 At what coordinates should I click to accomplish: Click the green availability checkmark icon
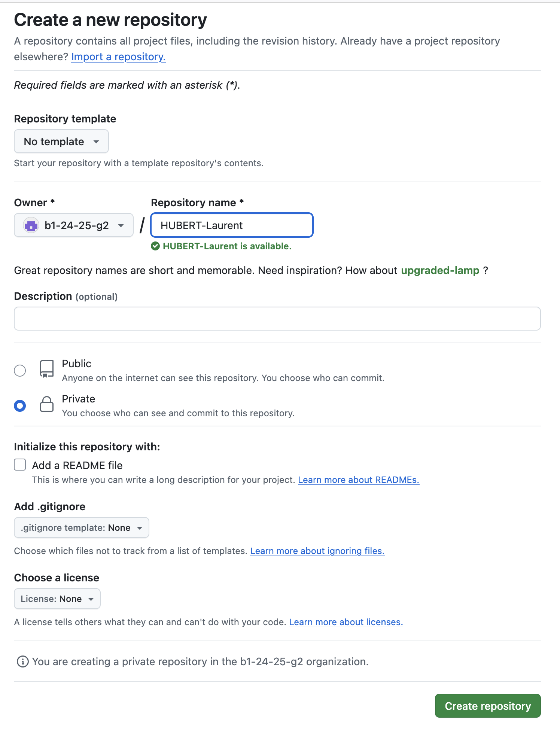[155, 246]
